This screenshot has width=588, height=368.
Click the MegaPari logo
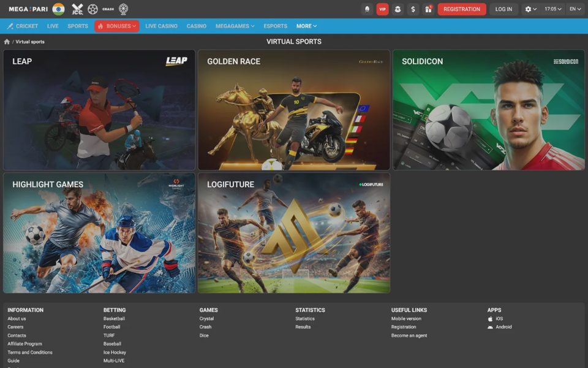click(28, 9)
